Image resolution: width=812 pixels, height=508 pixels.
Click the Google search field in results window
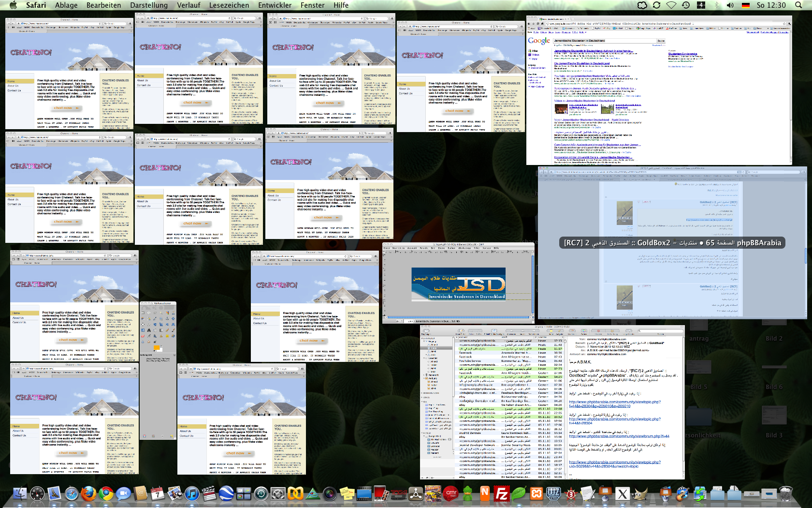[x=604, y=41]
